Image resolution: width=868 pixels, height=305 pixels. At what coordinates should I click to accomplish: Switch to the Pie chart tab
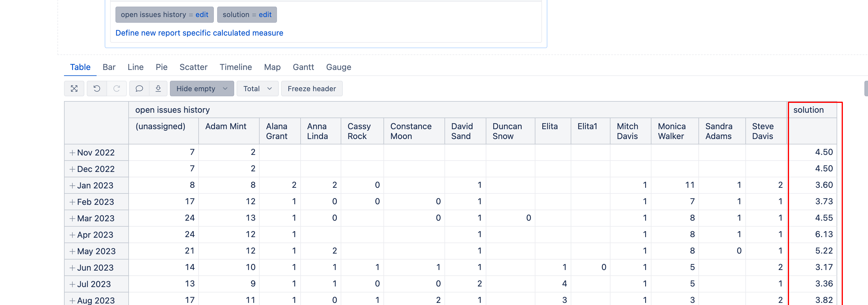tap(162, 67)
